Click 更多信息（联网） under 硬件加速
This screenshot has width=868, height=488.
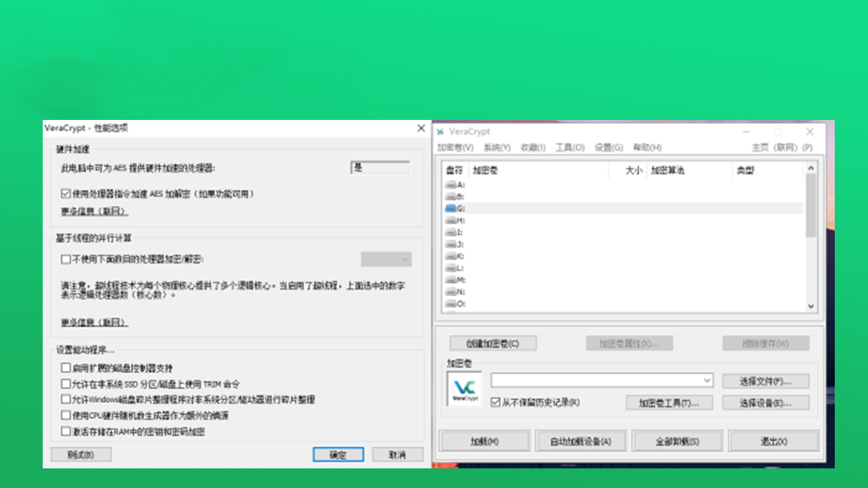tap(94, 211)
